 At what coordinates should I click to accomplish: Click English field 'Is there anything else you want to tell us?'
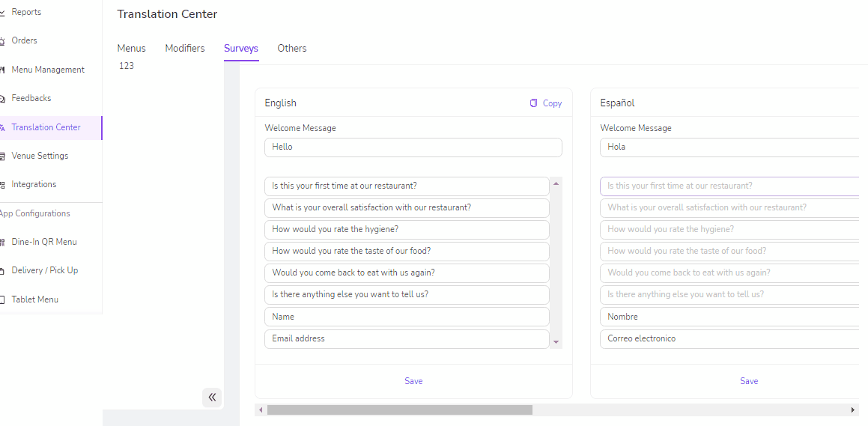coord(407,295)
